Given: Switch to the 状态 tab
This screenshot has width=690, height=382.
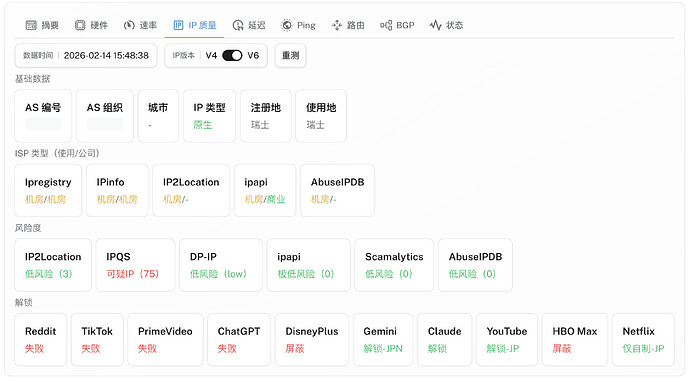Looking at the screenshot, I should coord(446,25).
